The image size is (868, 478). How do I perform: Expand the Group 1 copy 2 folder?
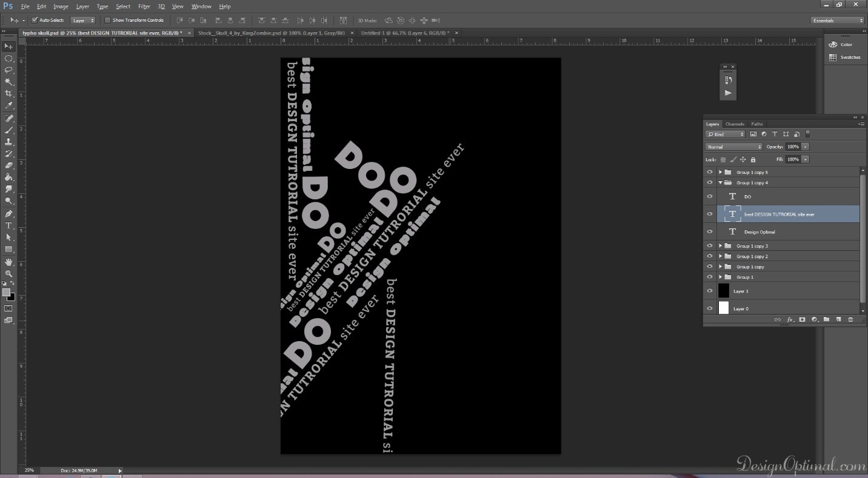pyautogui.click(x=720, y=256)
